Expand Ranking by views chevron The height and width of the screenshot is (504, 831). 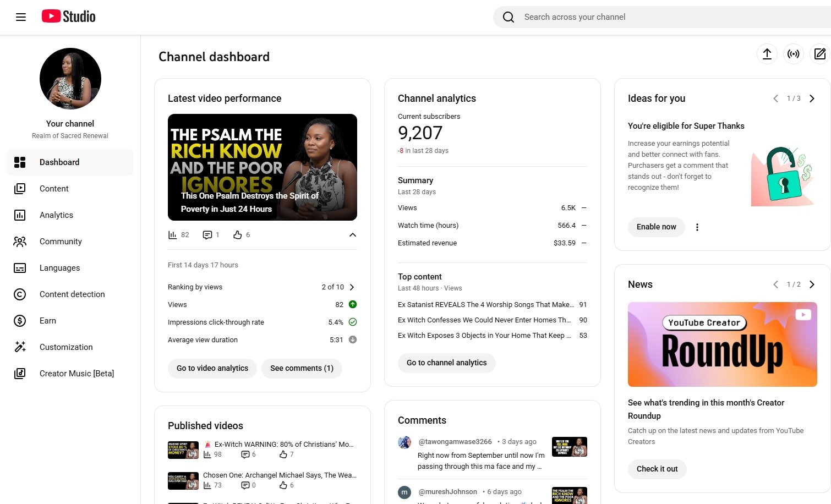point(352,287)
